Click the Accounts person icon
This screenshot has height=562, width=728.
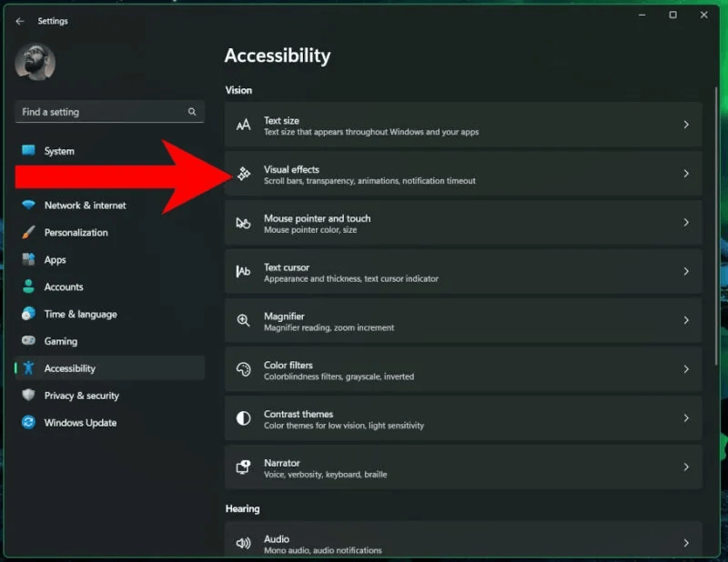[28, 286]
